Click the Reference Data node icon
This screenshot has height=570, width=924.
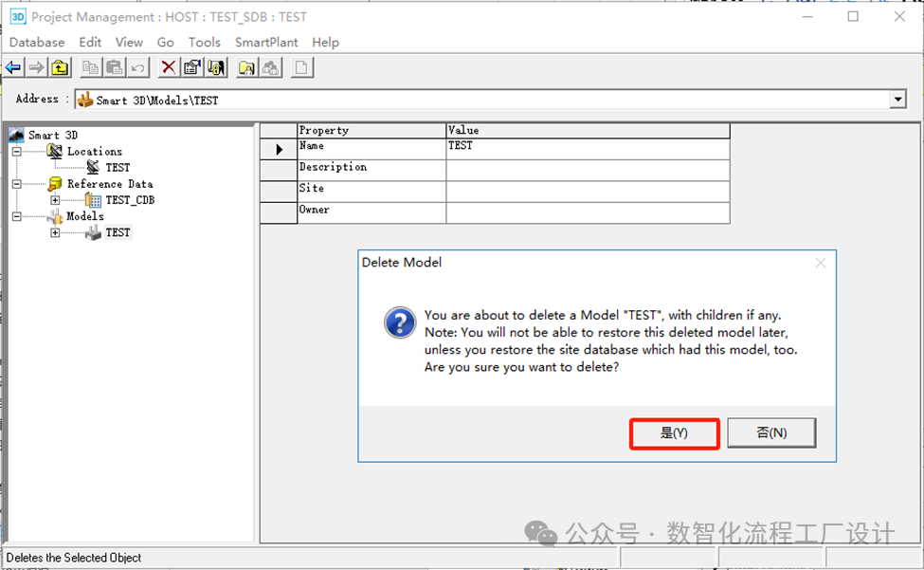(55, 184)
